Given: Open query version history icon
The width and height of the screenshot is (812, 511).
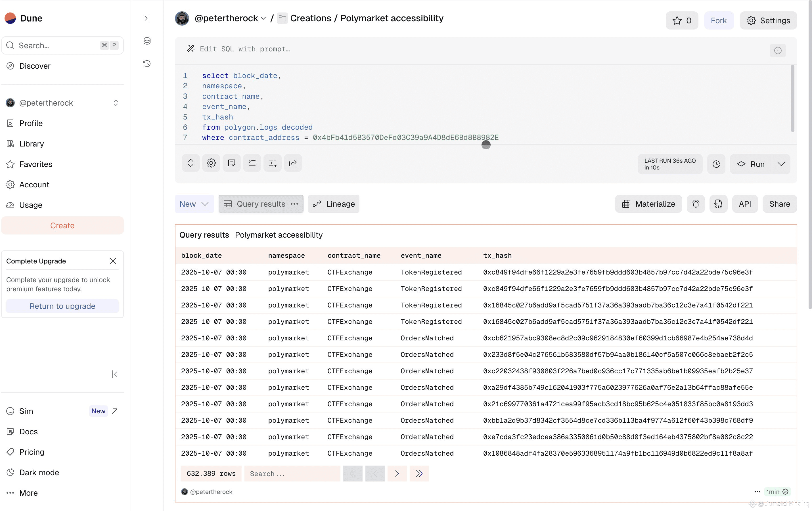Looking at the screenshot, I should (147, 63).
